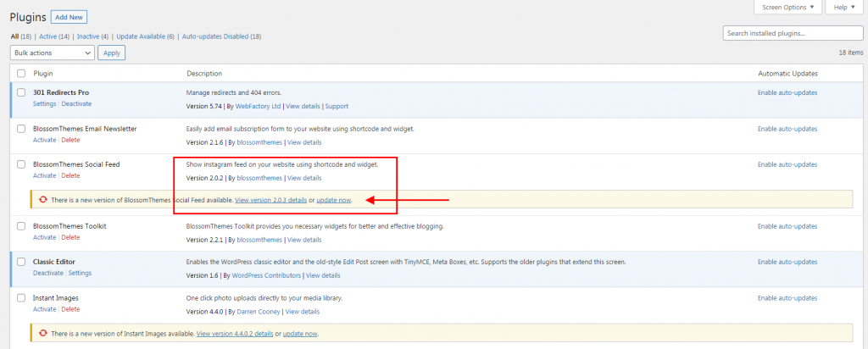Enable auto-updates for Classic Editor
The height and width of the screenshot is (349, 868).
click(787, 262)
